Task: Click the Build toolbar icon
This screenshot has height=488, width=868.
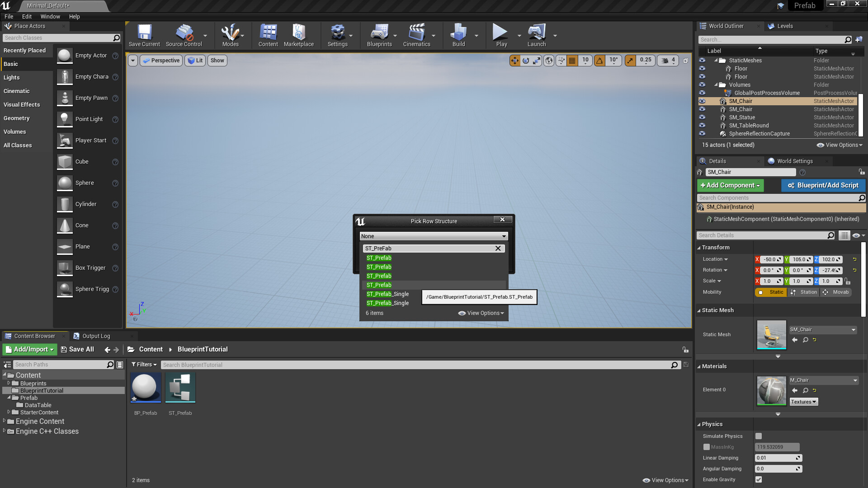Action: point(458,33)
